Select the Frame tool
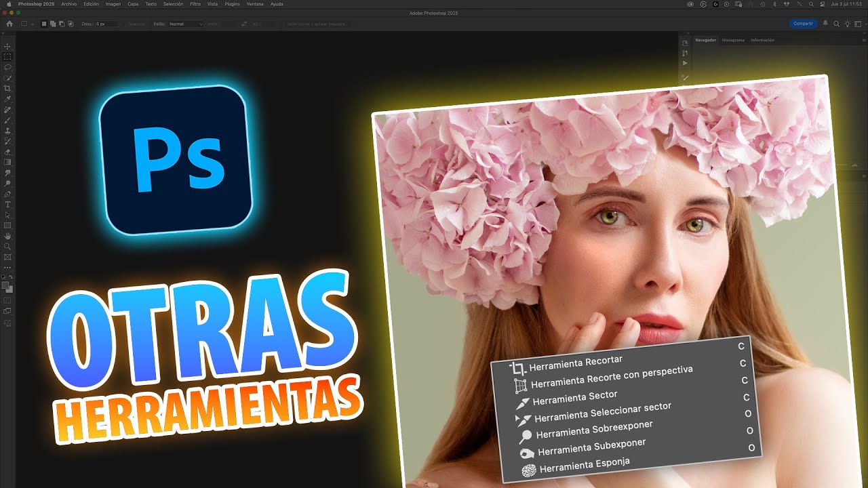The height and width of the screenshot is (488, 868). coord(8,257)
